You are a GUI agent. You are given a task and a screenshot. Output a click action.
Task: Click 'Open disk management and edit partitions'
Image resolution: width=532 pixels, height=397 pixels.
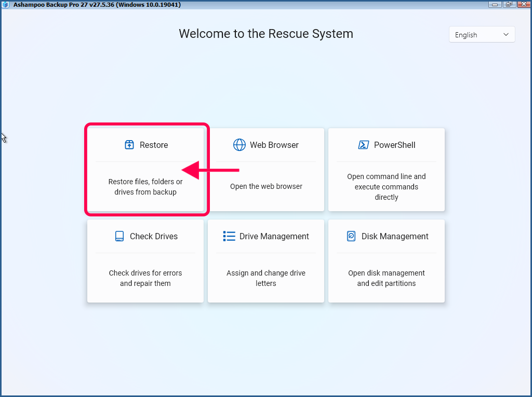click(x=386, y=278)
